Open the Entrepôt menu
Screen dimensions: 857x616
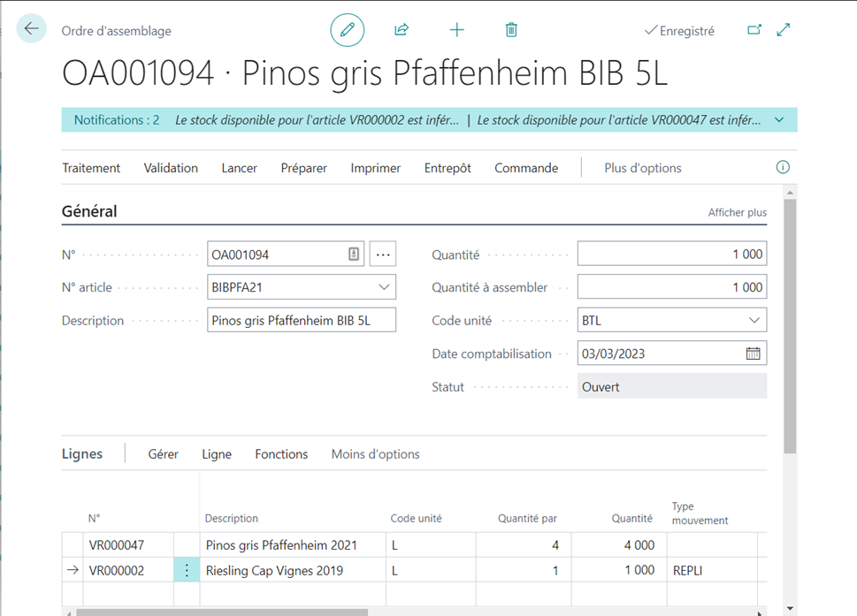coord(448,168)
